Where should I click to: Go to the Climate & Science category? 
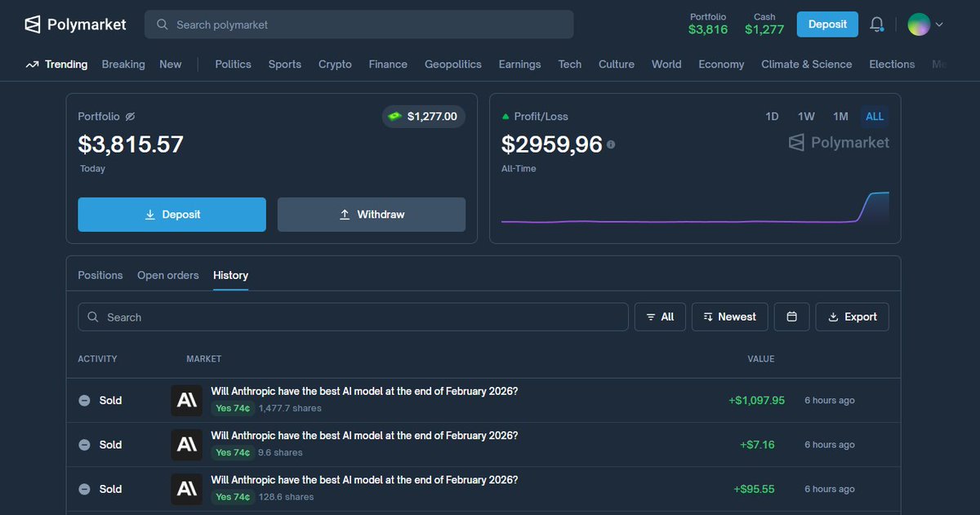coord(807,64)
